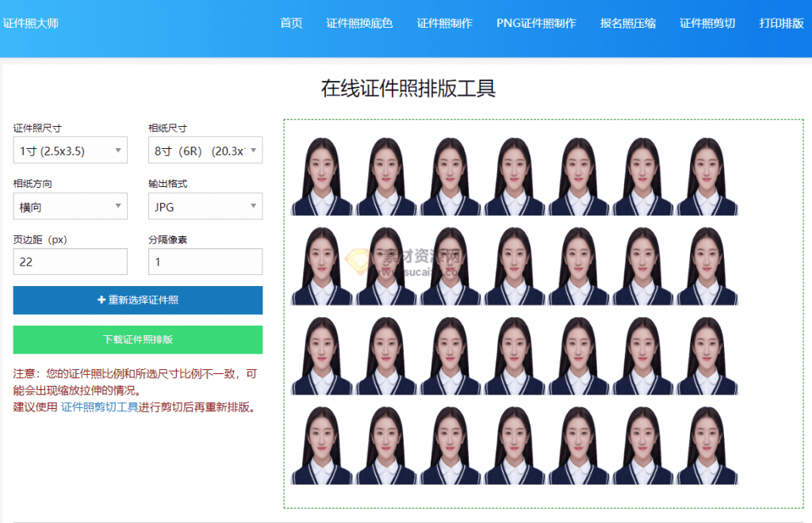The width and height of the screenshot is (812, 523).
Task: Select PNG证件照制作 menu item
Action: click(536, 23)
